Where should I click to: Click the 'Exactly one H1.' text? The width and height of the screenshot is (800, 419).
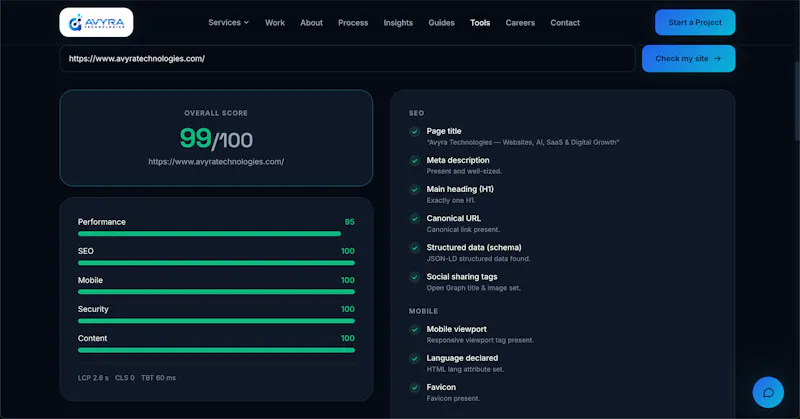[451, 201]
